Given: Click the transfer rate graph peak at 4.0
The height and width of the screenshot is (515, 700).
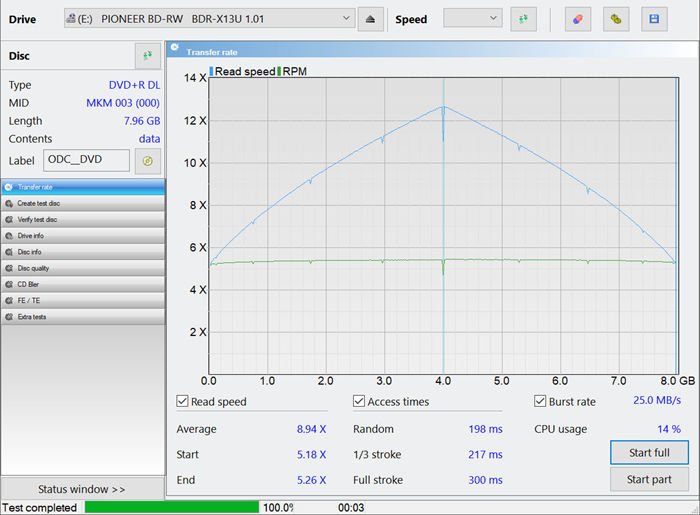Looking at the screenshot, I should point(443,107).
